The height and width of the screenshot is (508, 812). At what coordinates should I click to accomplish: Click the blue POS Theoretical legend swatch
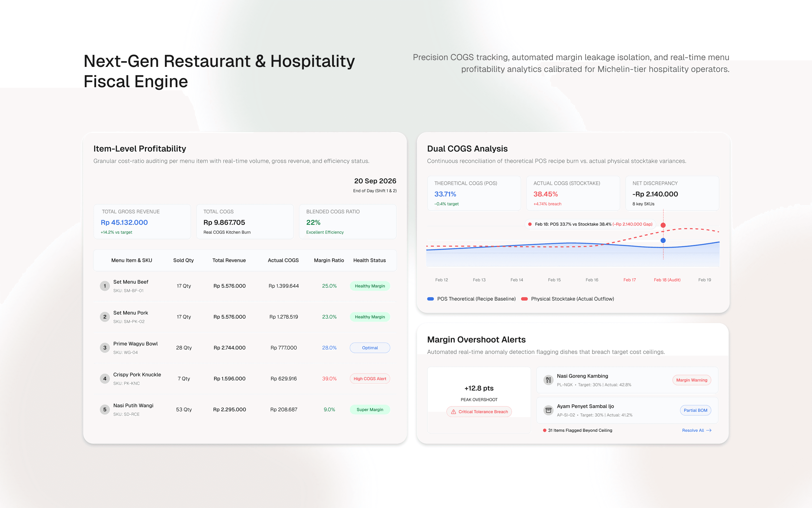tap(431, 299)
